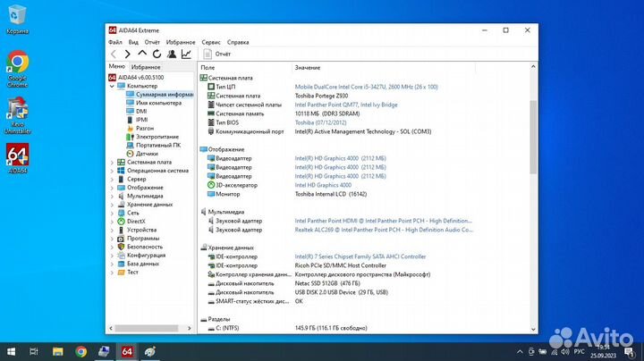The width and height of the screenshot is (644, 361).
Task: Show hidden icons in system tray
Action: pos(520,351)
